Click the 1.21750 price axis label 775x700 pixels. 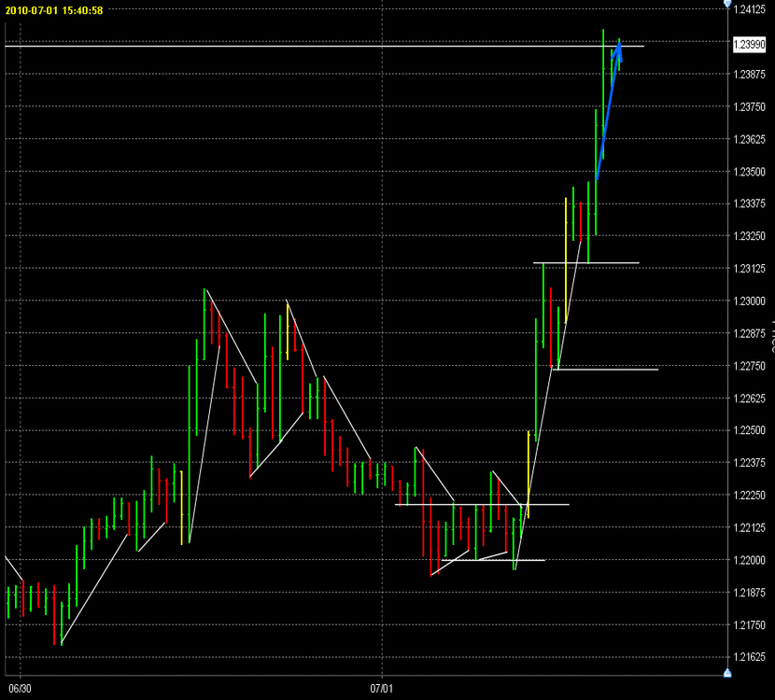[749, 625]
